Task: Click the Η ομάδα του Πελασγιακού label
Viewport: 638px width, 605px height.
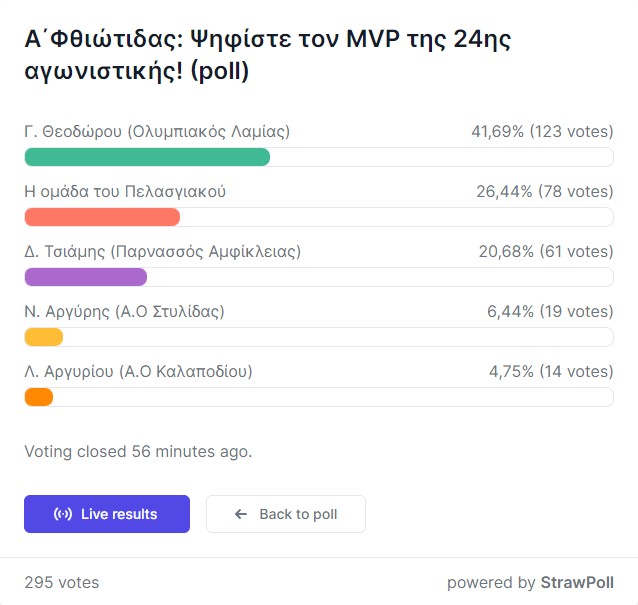Action: 125,192
